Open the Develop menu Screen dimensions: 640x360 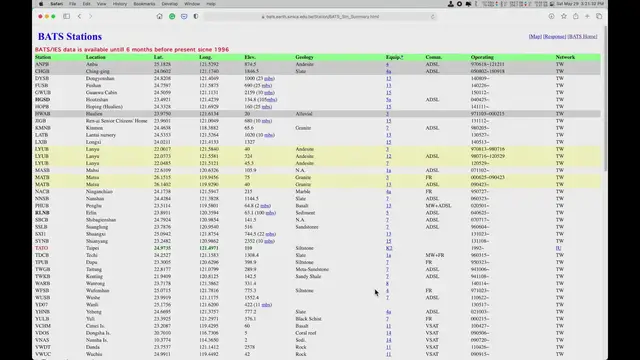[169, 4]
